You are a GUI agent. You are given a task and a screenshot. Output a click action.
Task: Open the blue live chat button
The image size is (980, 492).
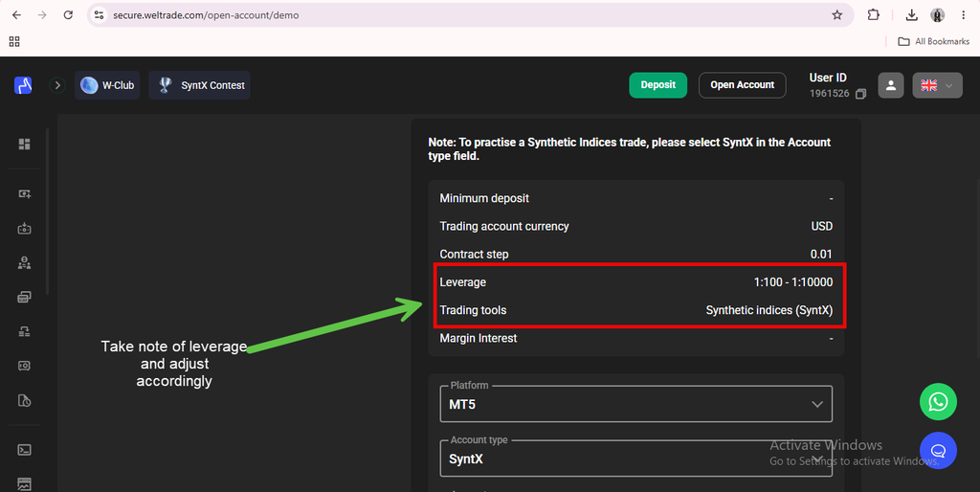tap(938, 451)
